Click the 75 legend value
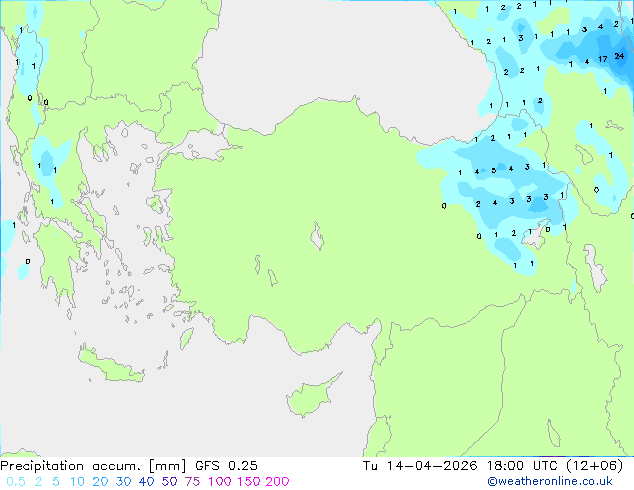Image resolution: width=634 pixels, height=490 pixels. click(x=192, y=482)
